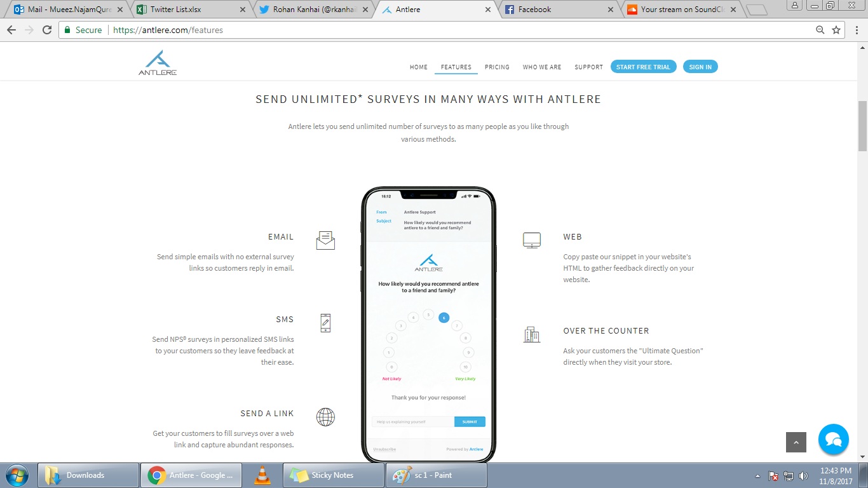
Task: Click the browser forward arrow
Action: [x=29, y=30]
